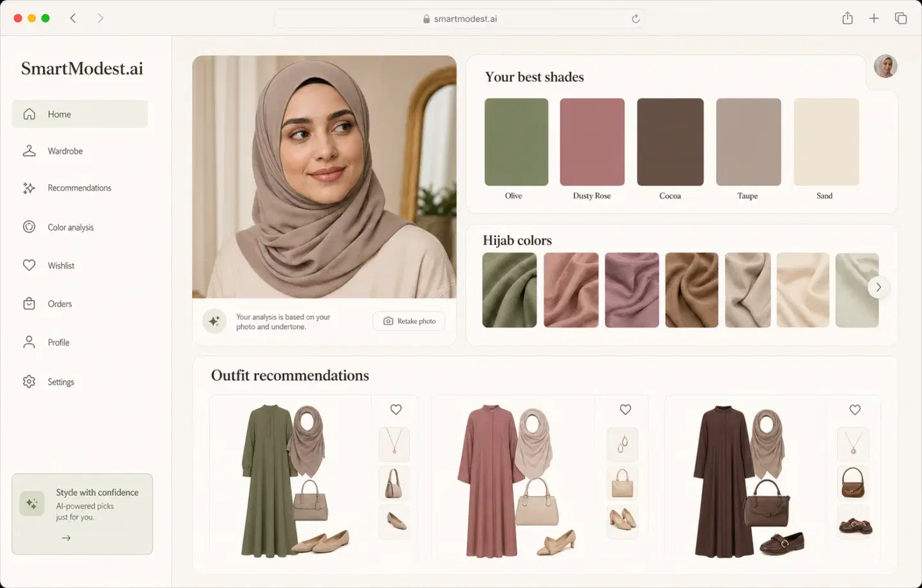The height and width of the screenshot is (588, 922).
Task: Favorite the dusty rose outfit with heart
Action: pos(626,409)
